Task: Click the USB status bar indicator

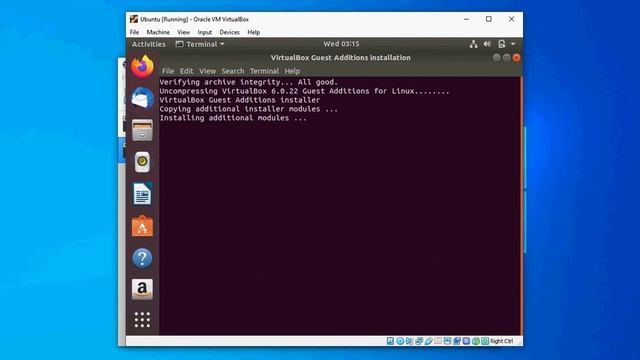Action: click(x=429, y=341)
